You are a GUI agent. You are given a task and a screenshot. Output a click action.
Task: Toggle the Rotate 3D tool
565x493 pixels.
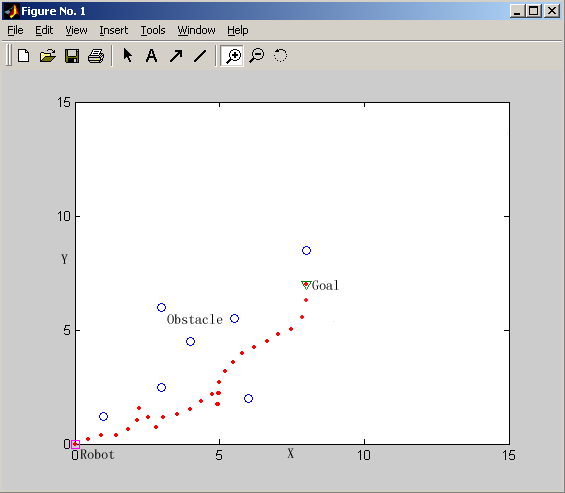[280, 56]
